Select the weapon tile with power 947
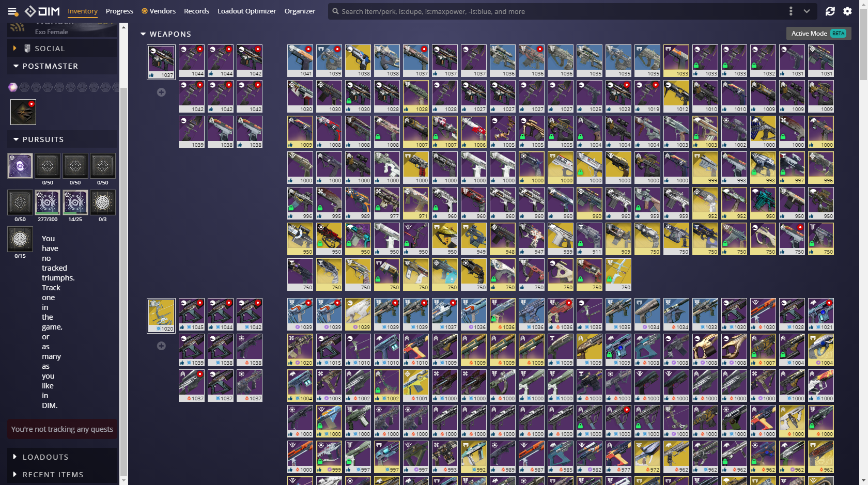Viewport: 868px width, 485px height. click(532, 239)
